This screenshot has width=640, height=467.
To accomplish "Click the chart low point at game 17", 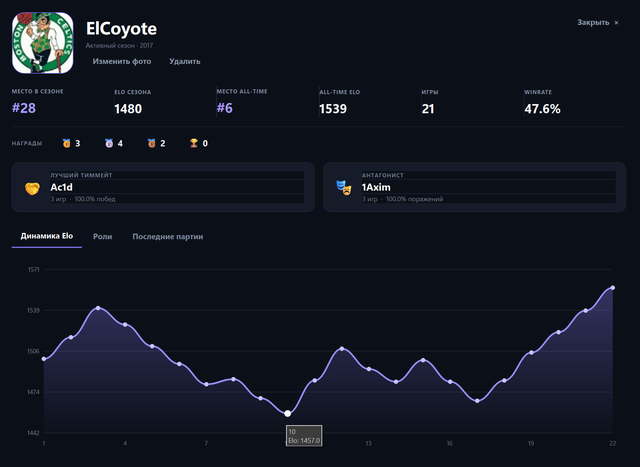I will coord(477,401).
